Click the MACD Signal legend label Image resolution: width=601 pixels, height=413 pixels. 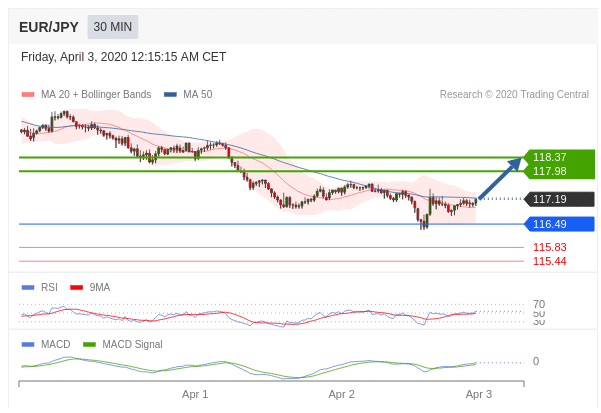[132, 344]
